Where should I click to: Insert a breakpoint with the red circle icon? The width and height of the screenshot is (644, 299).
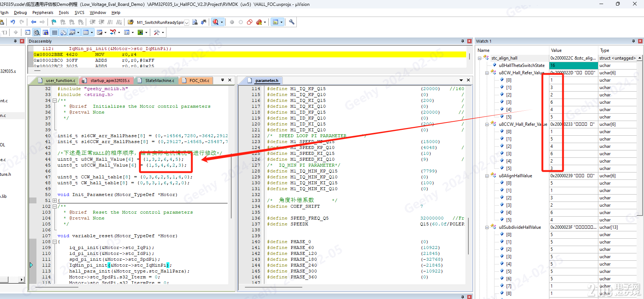coord(232,22)
